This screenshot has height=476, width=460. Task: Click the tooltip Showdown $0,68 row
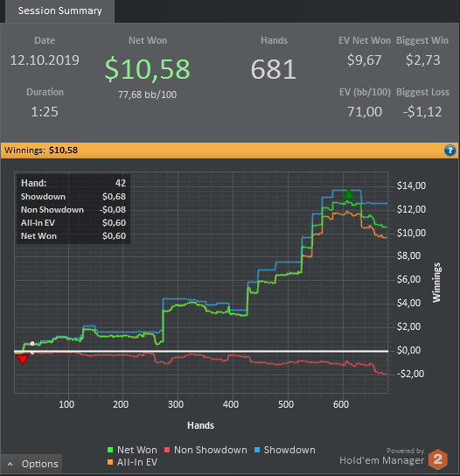73,196
